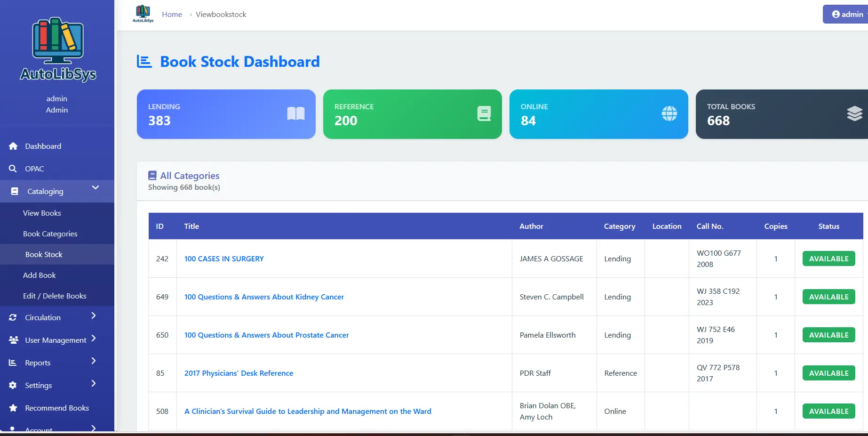Click the book icon on Reference card

point(484,113)
